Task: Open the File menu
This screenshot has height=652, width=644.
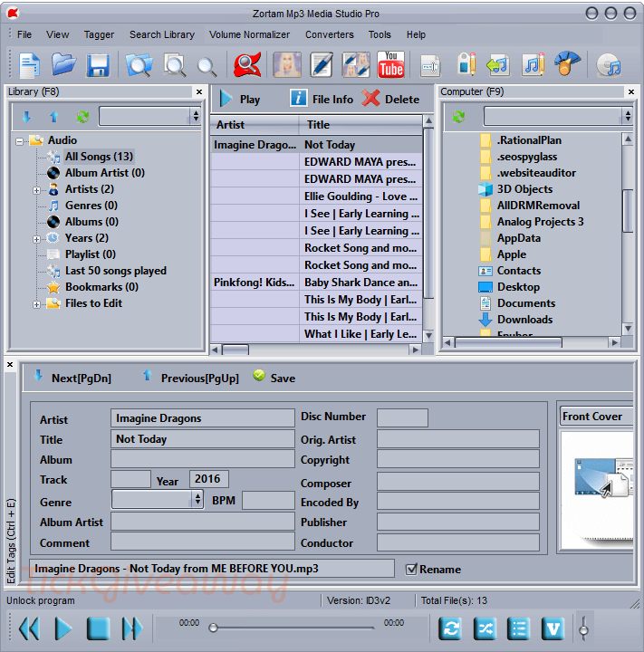Action: click(x=24, y=34)
